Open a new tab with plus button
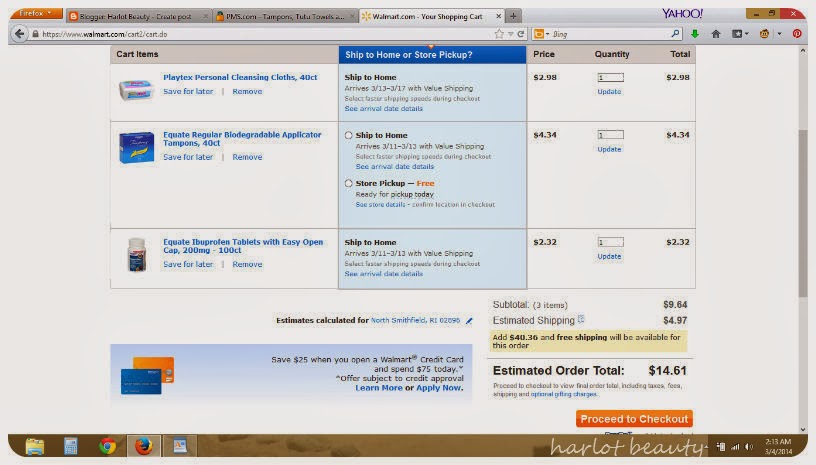 pos(513,16)
